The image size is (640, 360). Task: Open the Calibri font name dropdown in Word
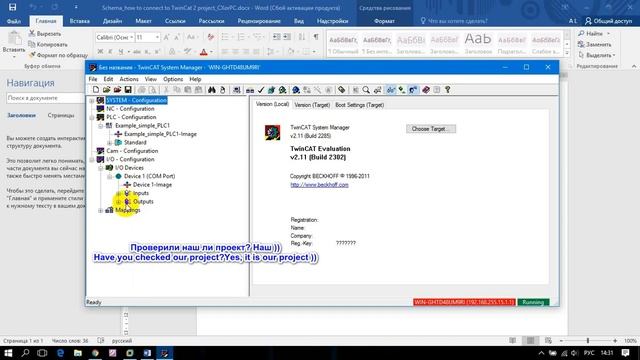pos(131,37)
